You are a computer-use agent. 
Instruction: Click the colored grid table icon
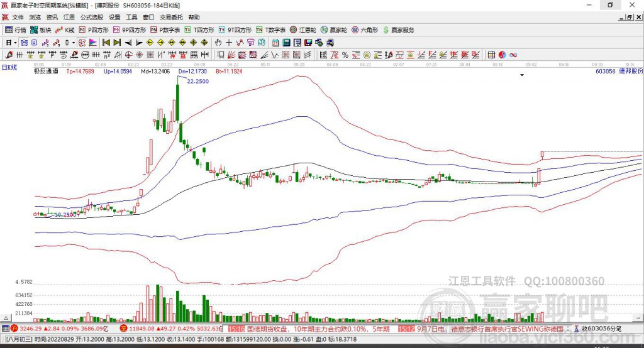491,55
